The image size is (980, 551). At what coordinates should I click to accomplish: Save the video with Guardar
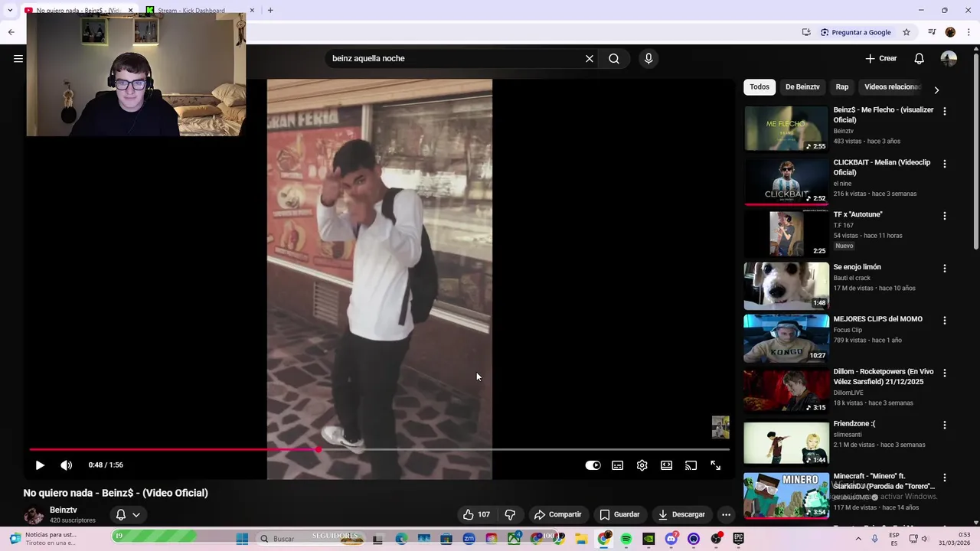(x=619, y=514)
